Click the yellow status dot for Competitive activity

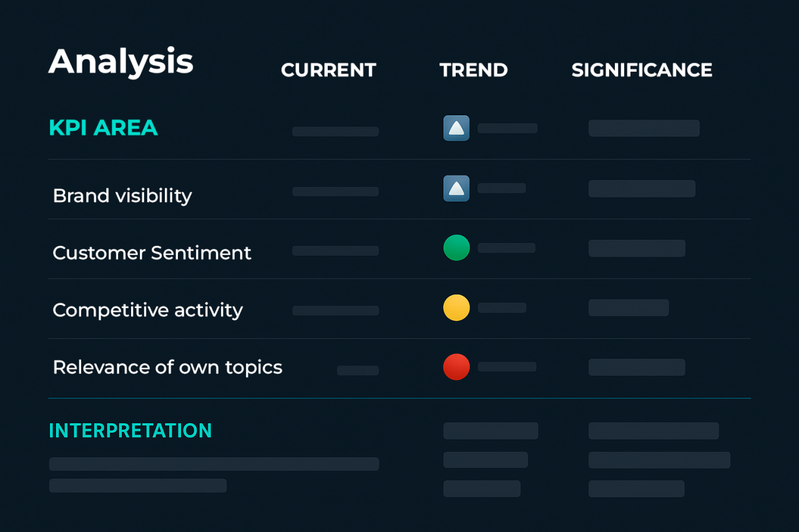click(x=456, y=307)
